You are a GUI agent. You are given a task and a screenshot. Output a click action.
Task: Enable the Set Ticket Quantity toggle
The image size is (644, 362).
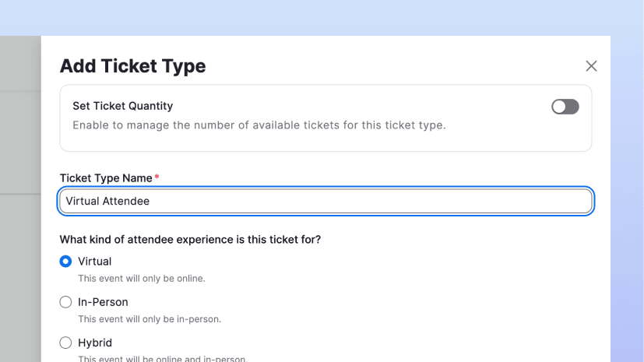pos(565,107)
